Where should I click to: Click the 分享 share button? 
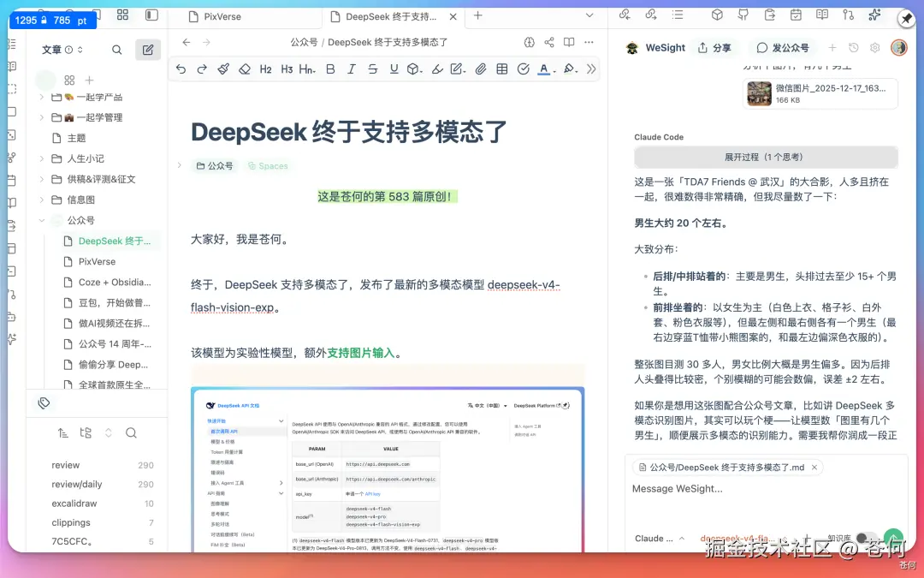[714, 48]
